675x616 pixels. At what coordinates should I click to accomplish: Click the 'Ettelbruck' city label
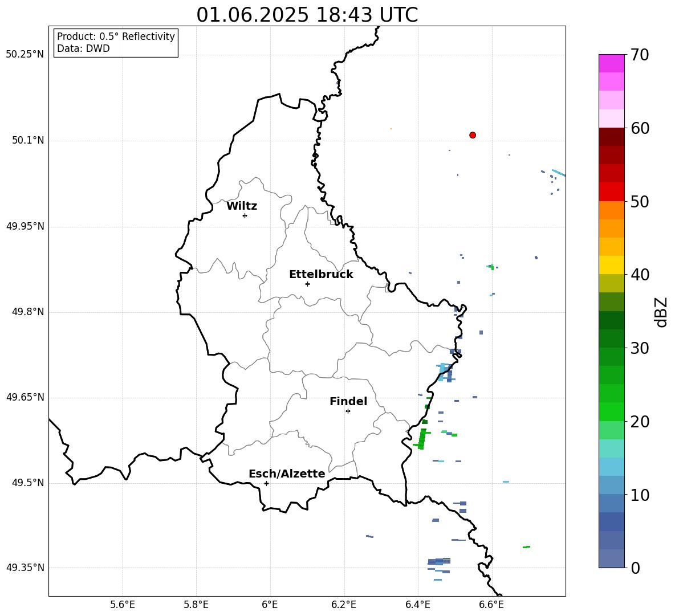click(x=321, y=275)
